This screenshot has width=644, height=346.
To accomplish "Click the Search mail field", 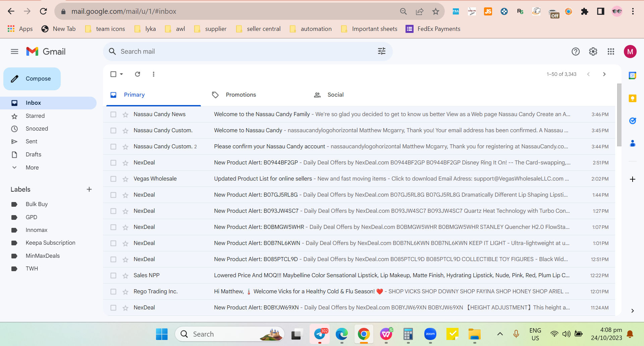I will click(248, 51).
